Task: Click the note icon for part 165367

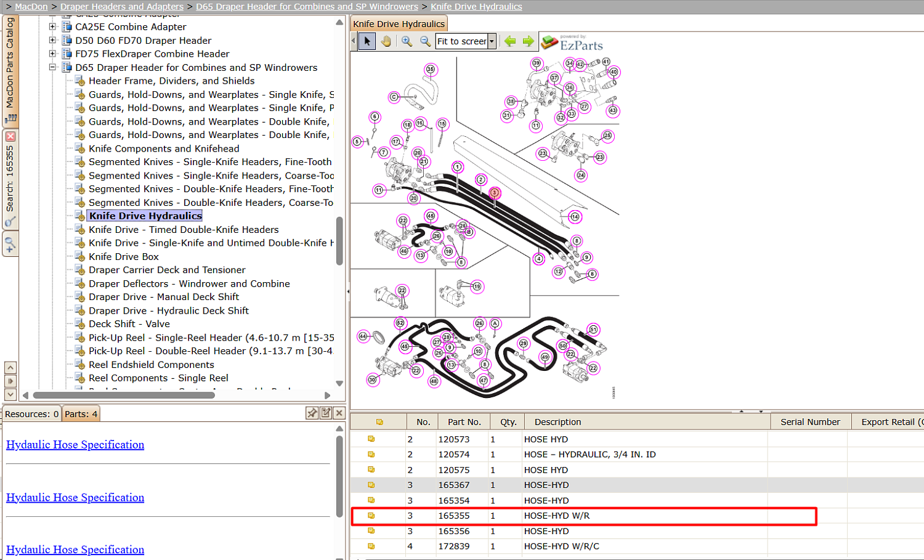Action: pos(371,485)
